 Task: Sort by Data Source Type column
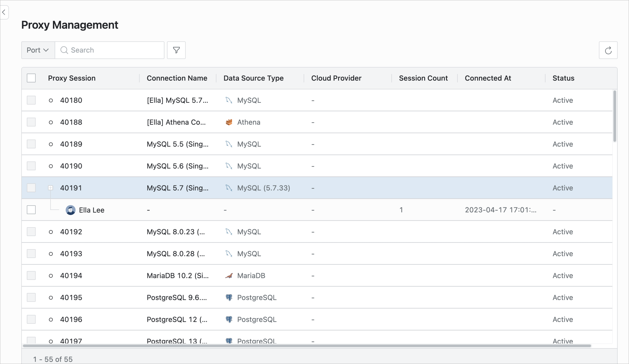coord(253,78)
